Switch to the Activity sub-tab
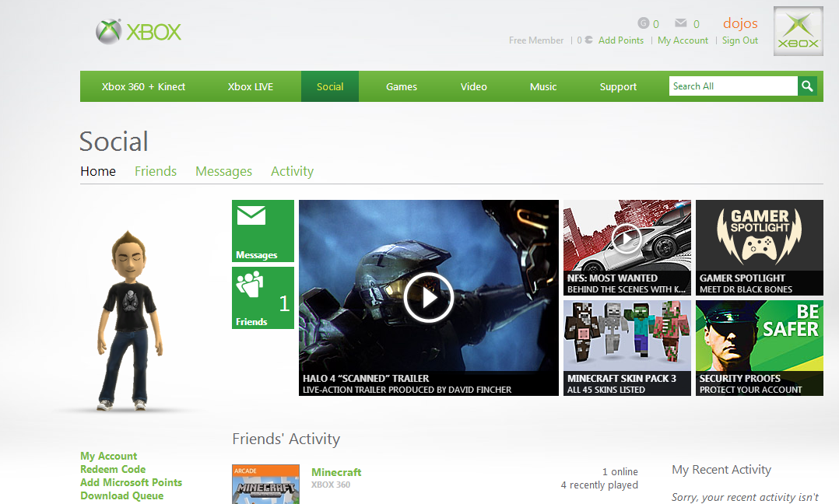 [292, 171]
